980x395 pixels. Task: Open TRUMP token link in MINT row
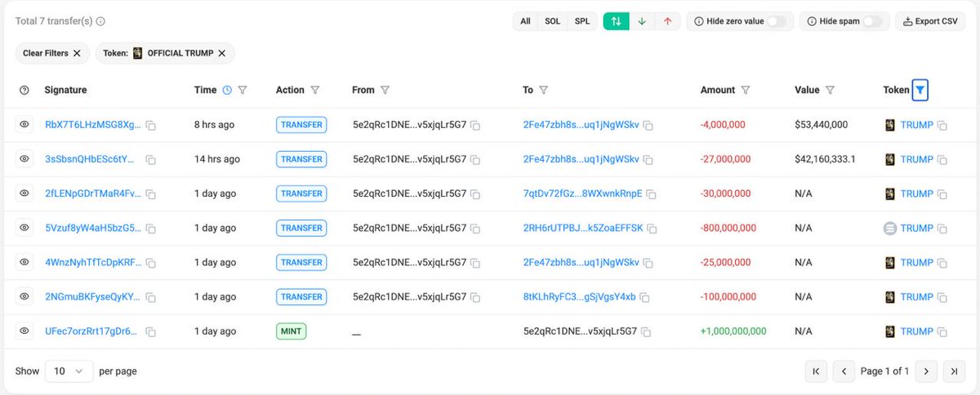(x=916, y=331)
